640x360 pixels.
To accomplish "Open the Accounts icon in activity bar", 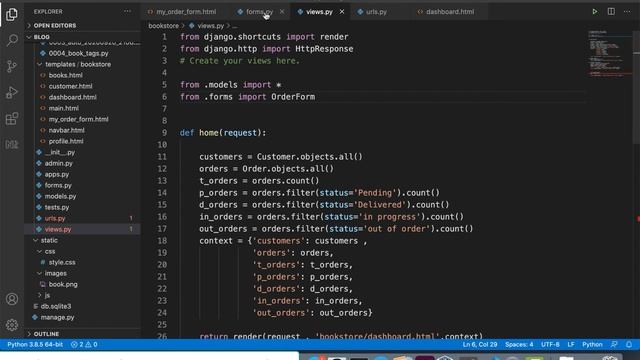I will coord(12,299).
